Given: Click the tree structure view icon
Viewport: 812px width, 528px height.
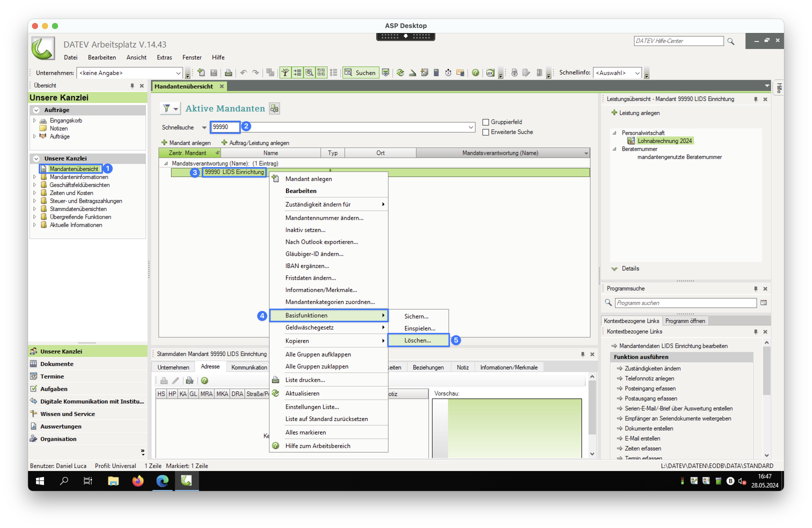Looking at the screenshot, I should (285, 73).
